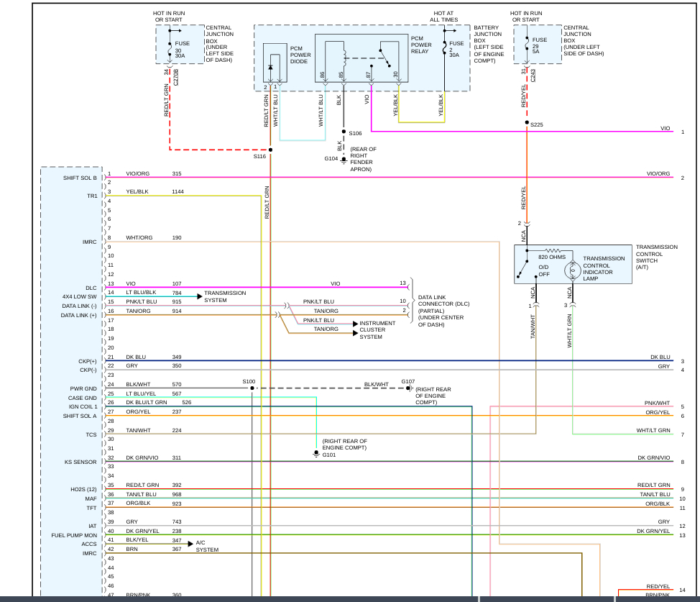Click the KS SENSOR pin label
The height and width of the screenshot is (602, 700).
(80, 462)
